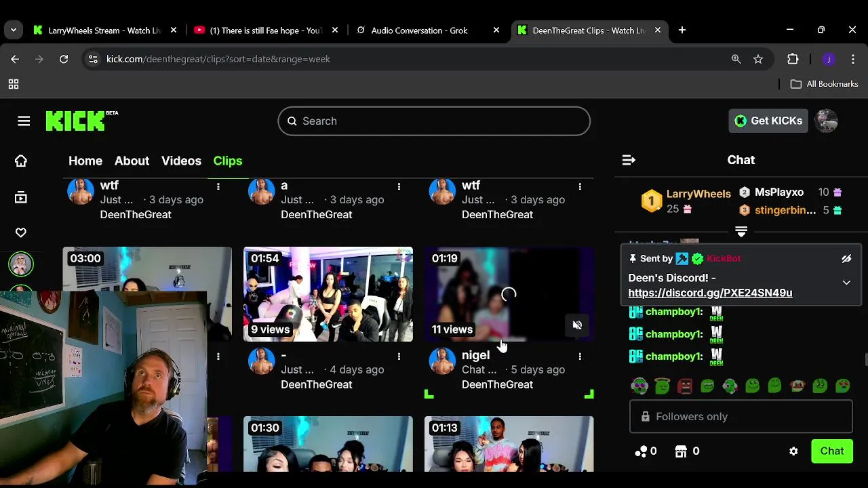Collapse the chat panel icon

click(629, 160)
